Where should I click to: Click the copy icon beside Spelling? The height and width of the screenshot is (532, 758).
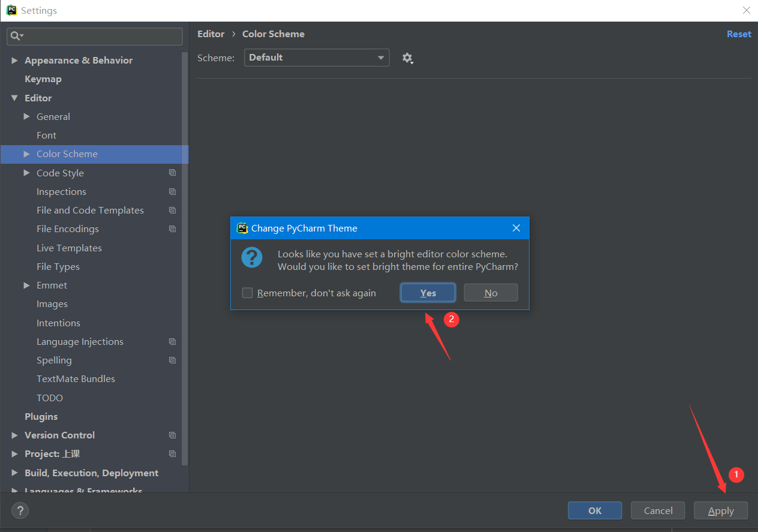172,360
